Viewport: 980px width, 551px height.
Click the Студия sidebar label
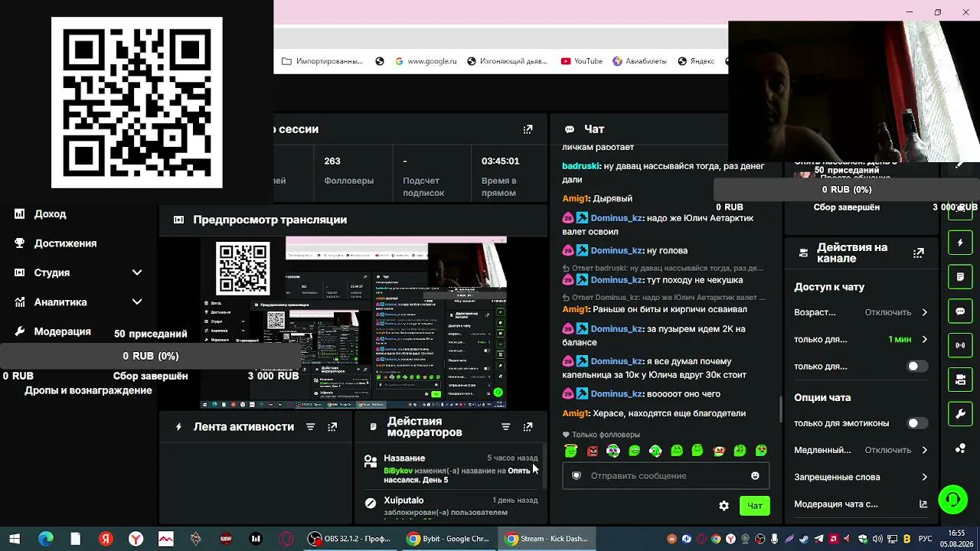[51, 272]
